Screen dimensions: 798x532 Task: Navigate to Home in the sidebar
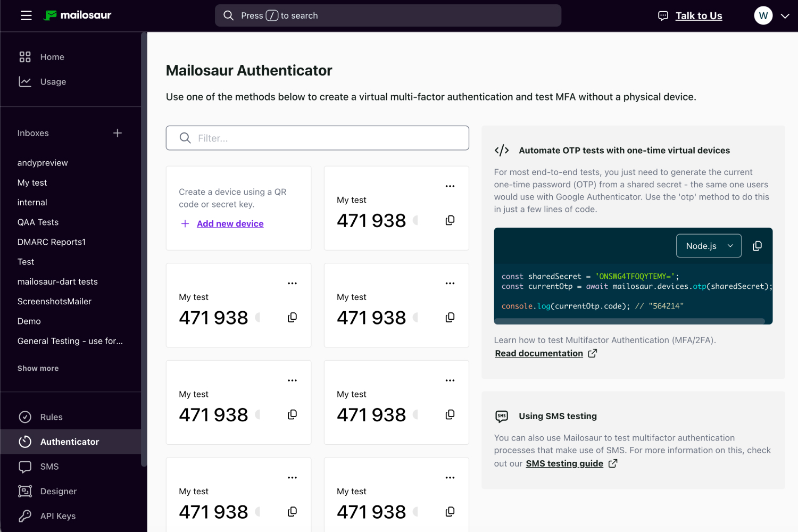[52, 57]
